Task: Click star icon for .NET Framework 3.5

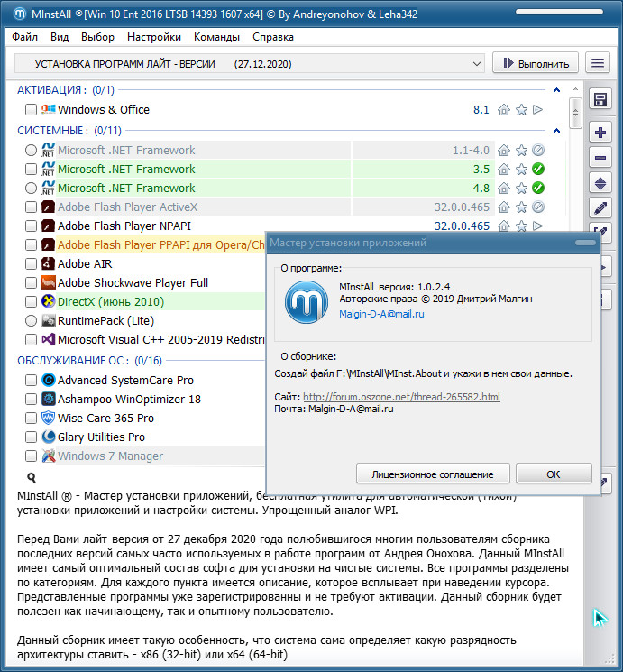Action: [x=521, y=170]
